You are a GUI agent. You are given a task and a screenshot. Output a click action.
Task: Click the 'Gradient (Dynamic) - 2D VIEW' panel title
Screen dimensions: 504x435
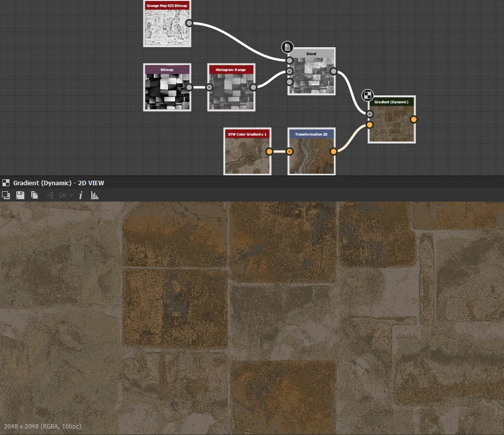pyautogui.click(x=59, y=183)
